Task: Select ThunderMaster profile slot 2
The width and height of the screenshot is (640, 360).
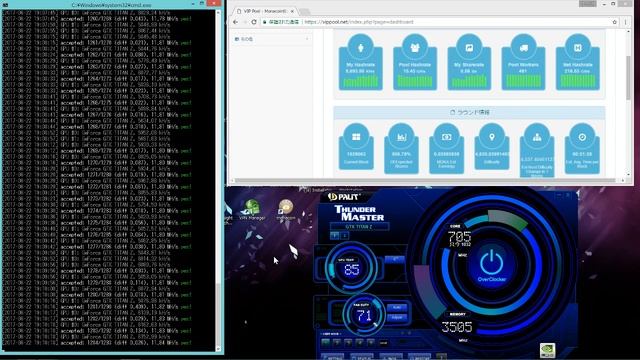Action: (337, 342)
